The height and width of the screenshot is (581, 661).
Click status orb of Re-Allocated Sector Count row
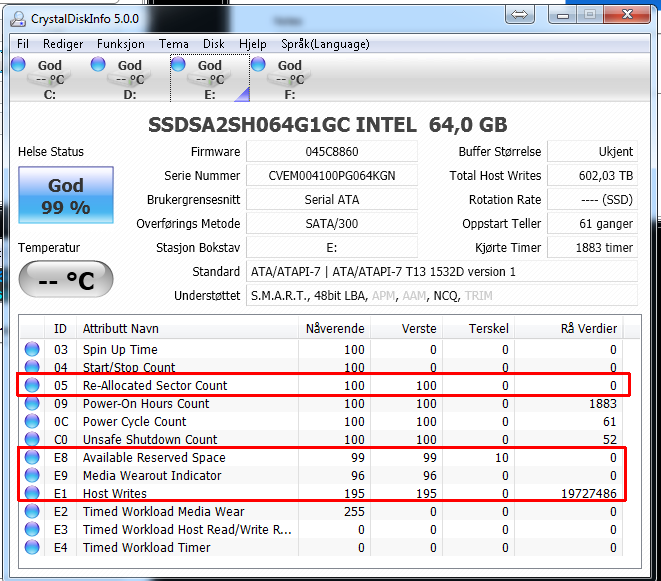(32, 385)
